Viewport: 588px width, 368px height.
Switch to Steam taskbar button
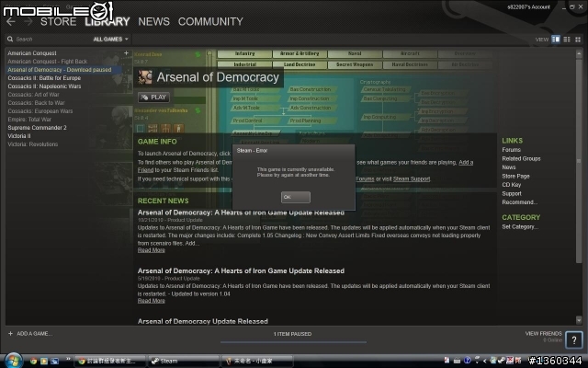click(184, 361)
